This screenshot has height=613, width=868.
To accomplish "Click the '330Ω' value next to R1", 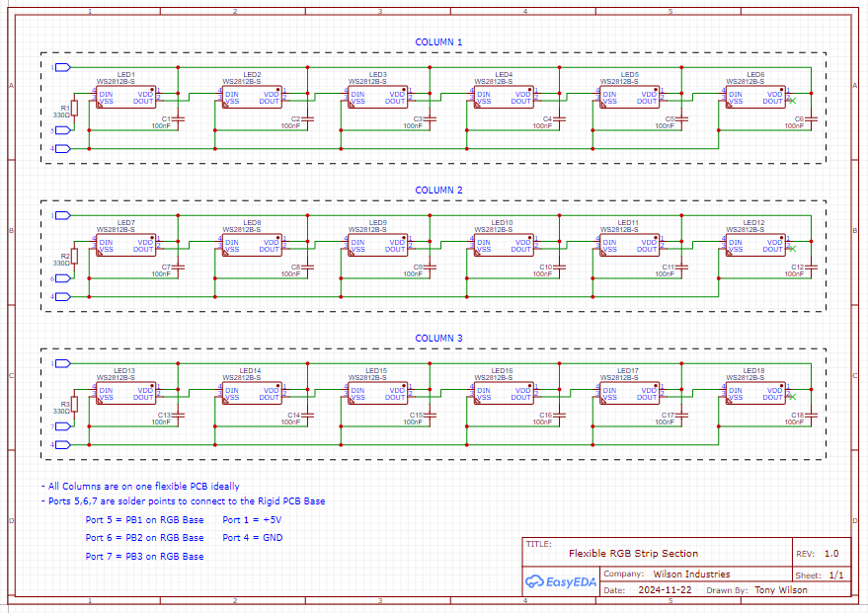I will tap(61, 115).
